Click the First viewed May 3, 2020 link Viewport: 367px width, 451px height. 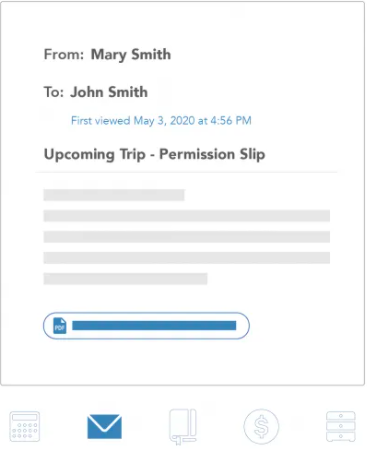[161, 121]
